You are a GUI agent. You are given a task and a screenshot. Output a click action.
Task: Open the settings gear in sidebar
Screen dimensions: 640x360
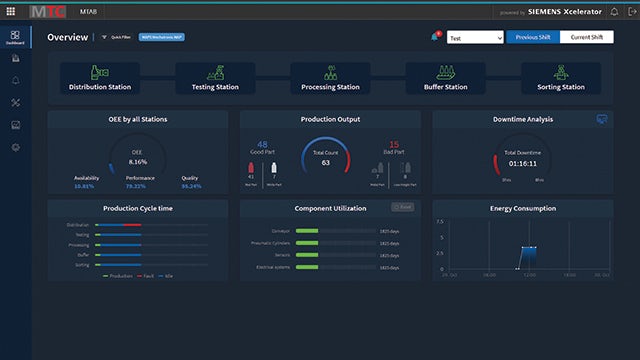(16, 147)
